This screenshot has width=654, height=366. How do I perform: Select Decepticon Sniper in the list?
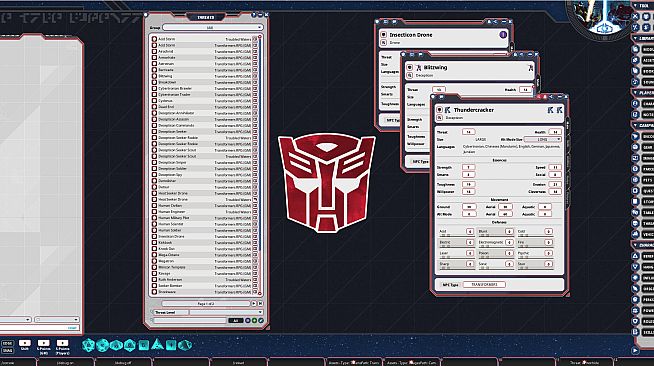click(x=204, y=163)
